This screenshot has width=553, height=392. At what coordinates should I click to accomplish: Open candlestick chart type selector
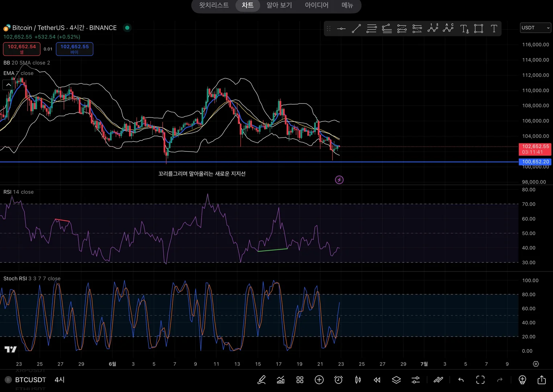coord(358,380)
